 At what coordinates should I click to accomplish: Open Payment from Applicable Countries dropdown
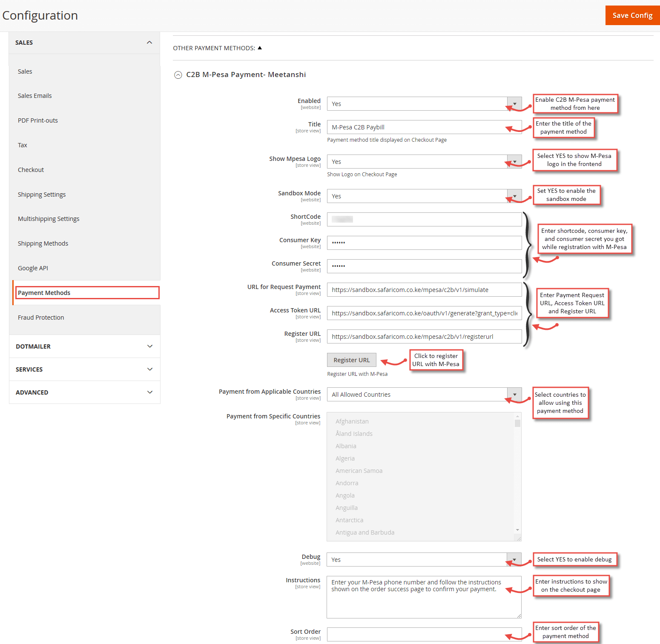tap(424, 395)
